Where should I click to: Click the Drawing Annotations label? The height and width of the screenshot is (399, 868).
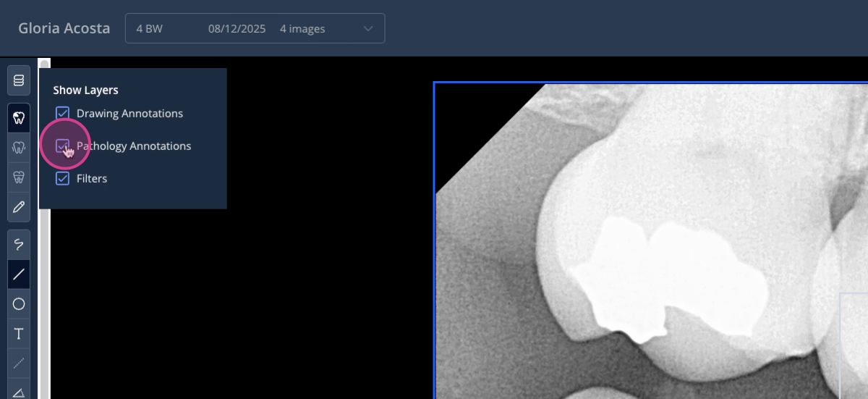pos(129,113)
